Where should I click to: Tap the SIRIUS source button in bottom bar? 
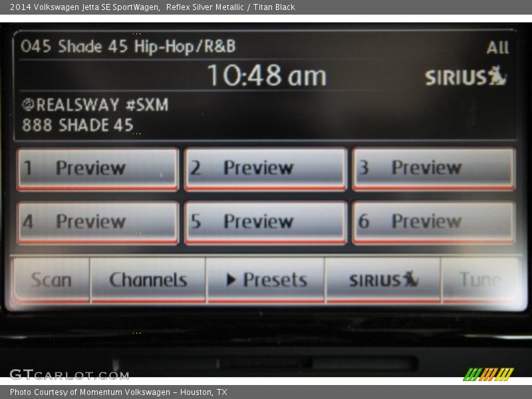click(x=383, y=280)
